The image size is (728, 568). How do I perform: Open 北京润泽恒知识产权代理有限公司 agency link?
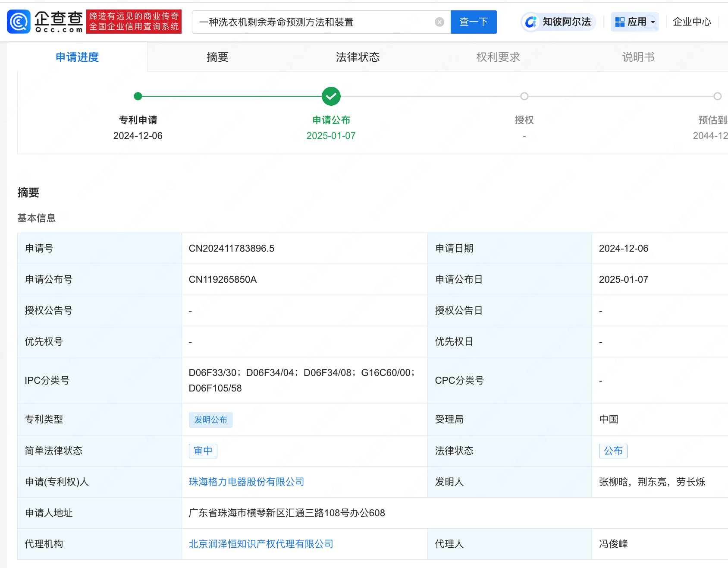[x=261, y=544]
